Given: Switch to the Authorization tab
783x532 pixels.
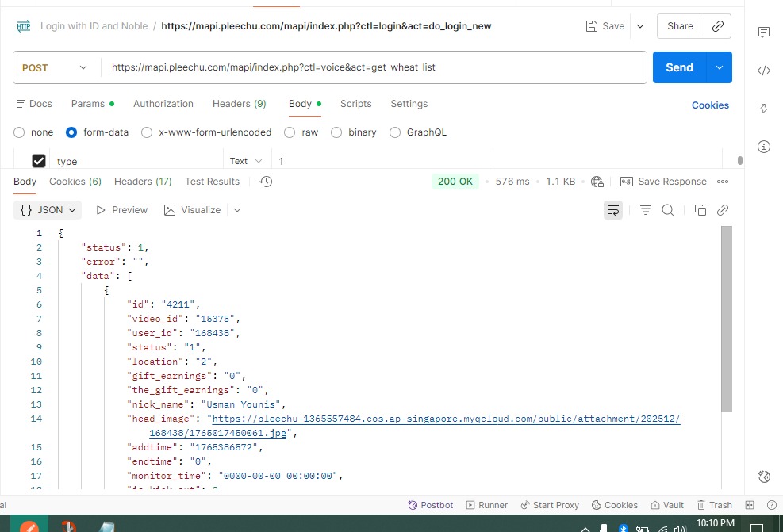Looking at the screenshot, I should (x=163, y=104).
